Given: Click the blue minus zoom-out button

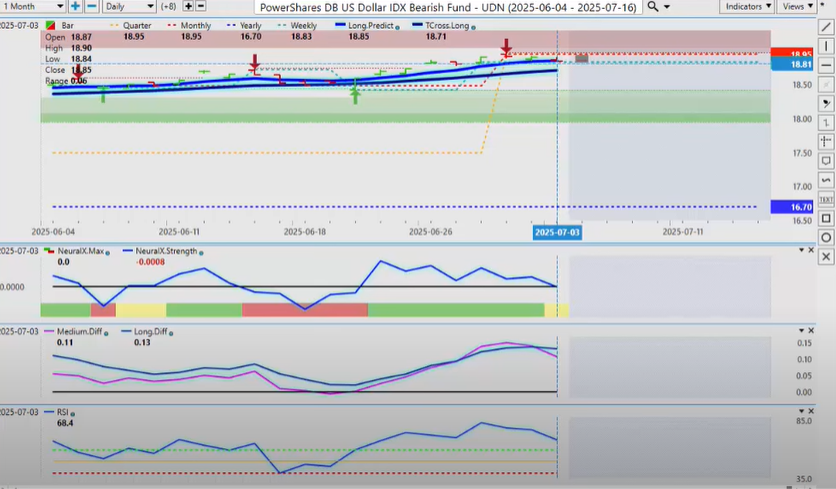Looking at the screenshot, I should coord(90,6).
